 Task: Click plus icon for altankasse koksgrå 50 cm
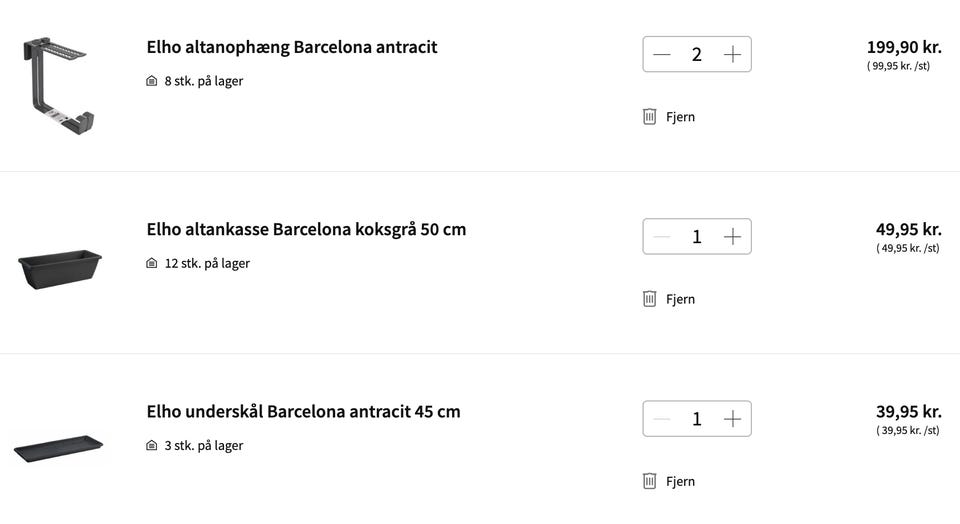(x=732, y=237)
